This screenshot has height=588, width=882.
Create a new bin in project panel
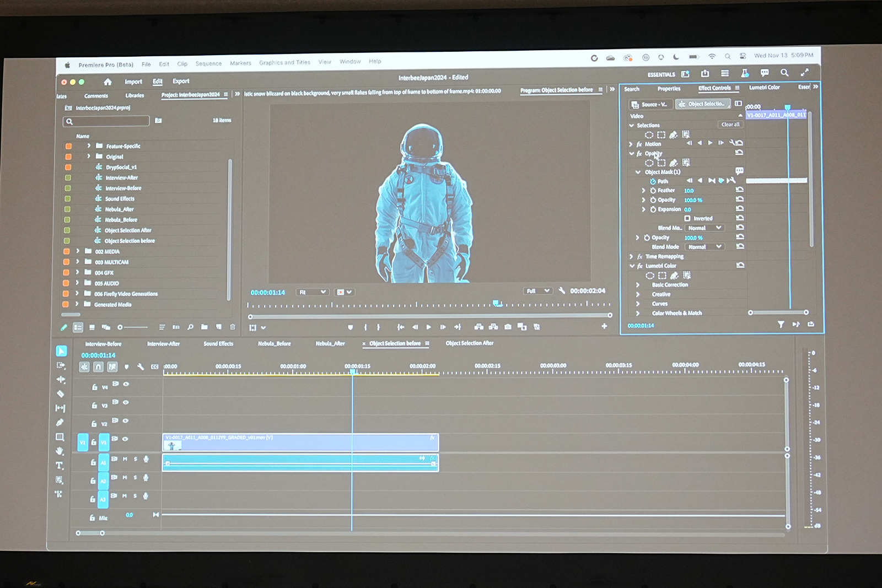205,327
